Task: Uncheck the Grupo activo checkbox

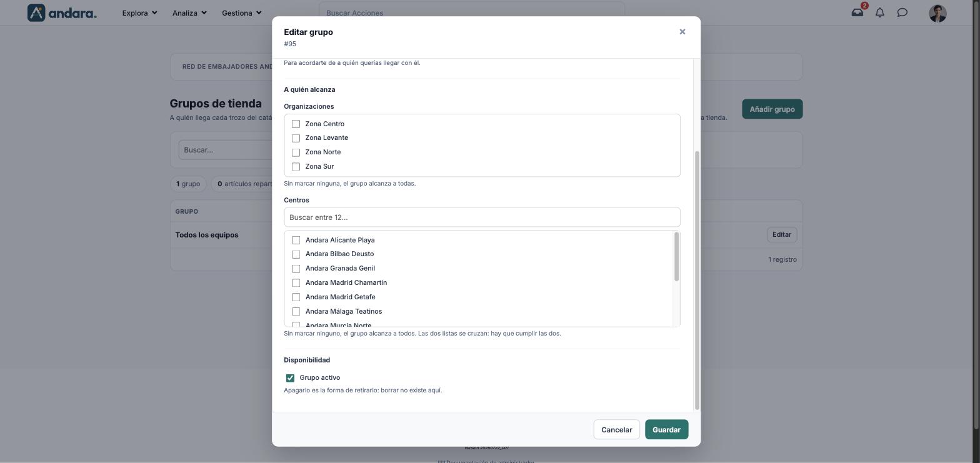Action: (290, 378)
